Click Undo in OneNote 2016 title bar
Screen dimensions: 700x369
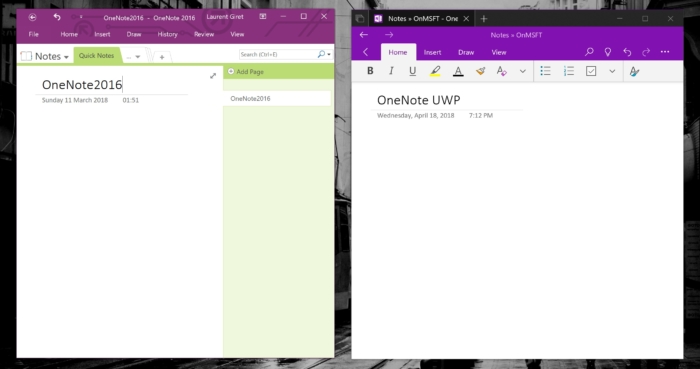pyautogui.click(x=57, y=17)
